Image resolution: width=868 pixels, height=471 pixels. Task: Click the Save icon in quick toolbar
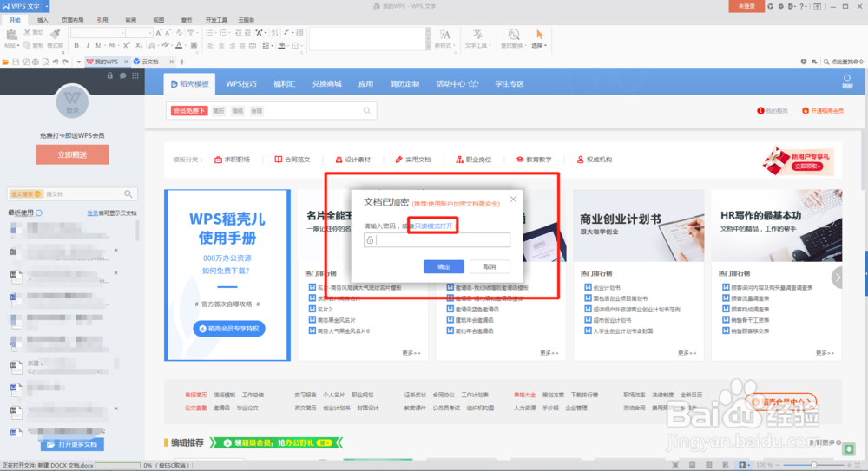click(16, 62)
